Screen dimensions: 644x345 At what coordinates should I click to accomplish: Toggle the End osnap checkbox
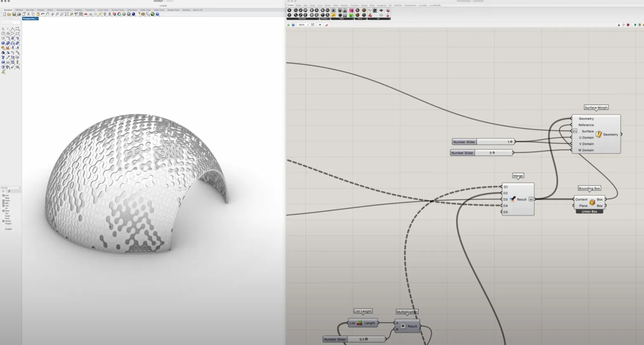tap(3, 195)
